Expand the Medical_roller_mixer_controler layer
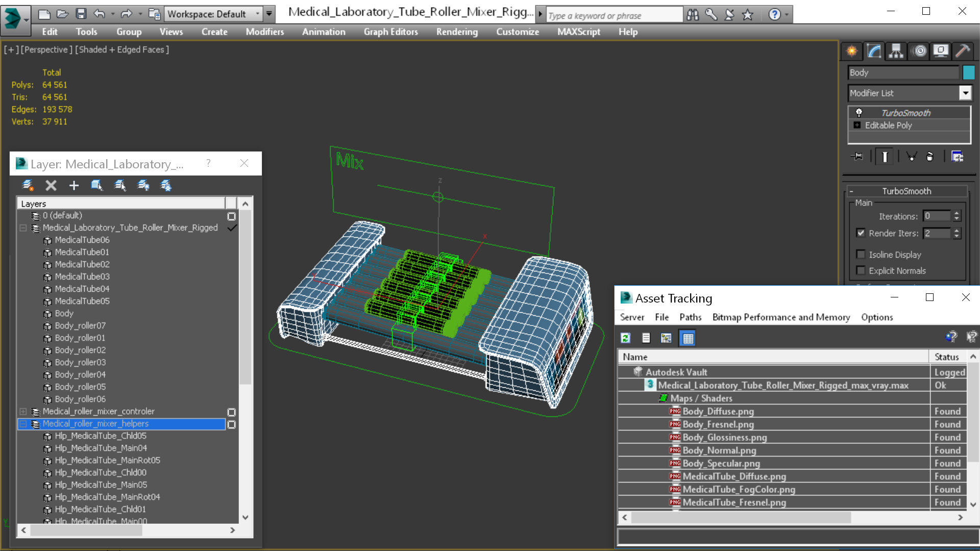Screen dimensions: 980x551 [x=23, y=411]
